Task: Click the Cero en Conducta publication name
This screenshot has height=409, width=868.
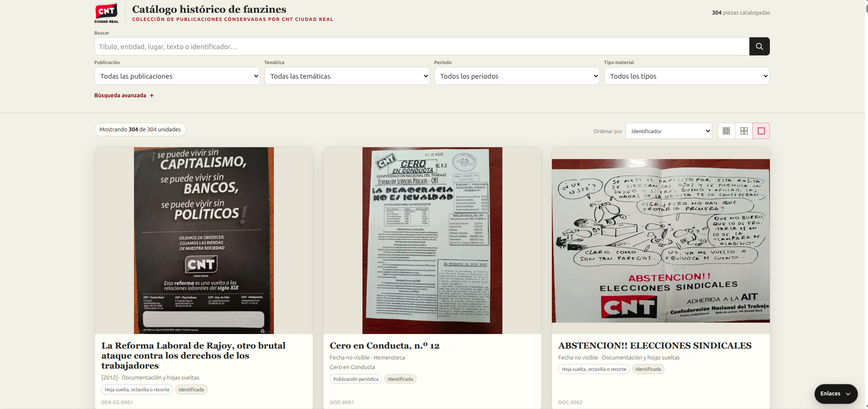Action: (x=352, y=367)
